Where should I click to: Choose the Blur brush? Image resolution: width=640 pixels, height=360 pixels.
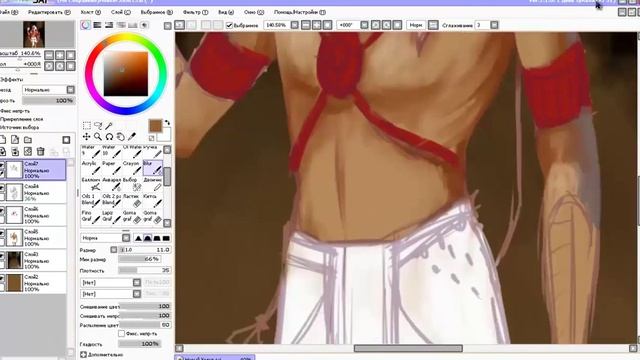click(x=152, y=168)
